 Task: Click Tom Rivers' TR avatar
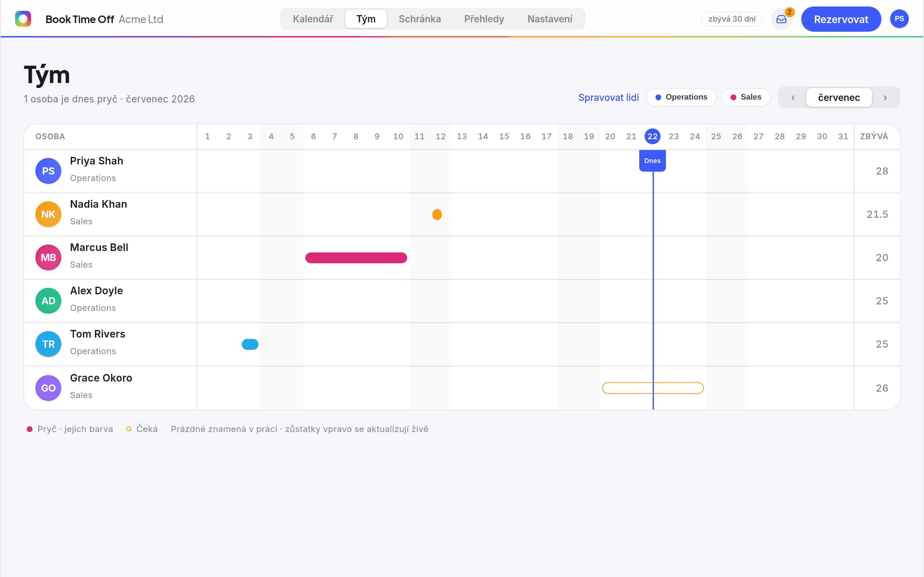(x=48, y=344)
